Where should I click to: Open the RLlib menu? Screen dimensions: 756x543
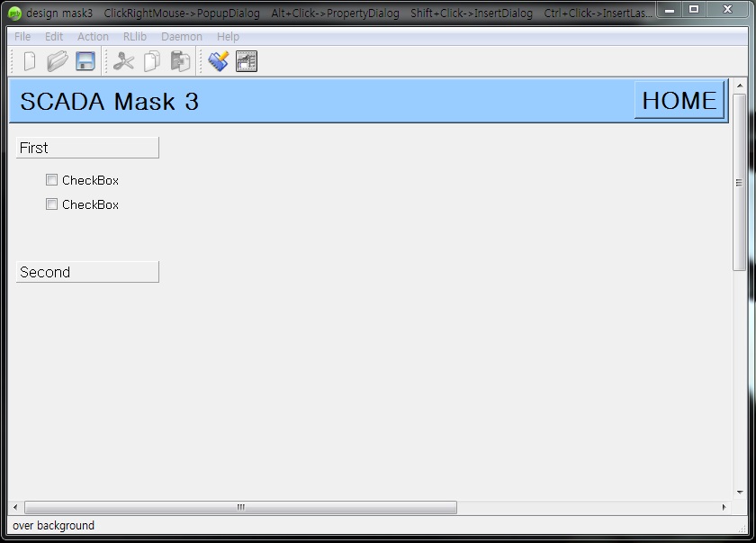click(x=133, y=36)
